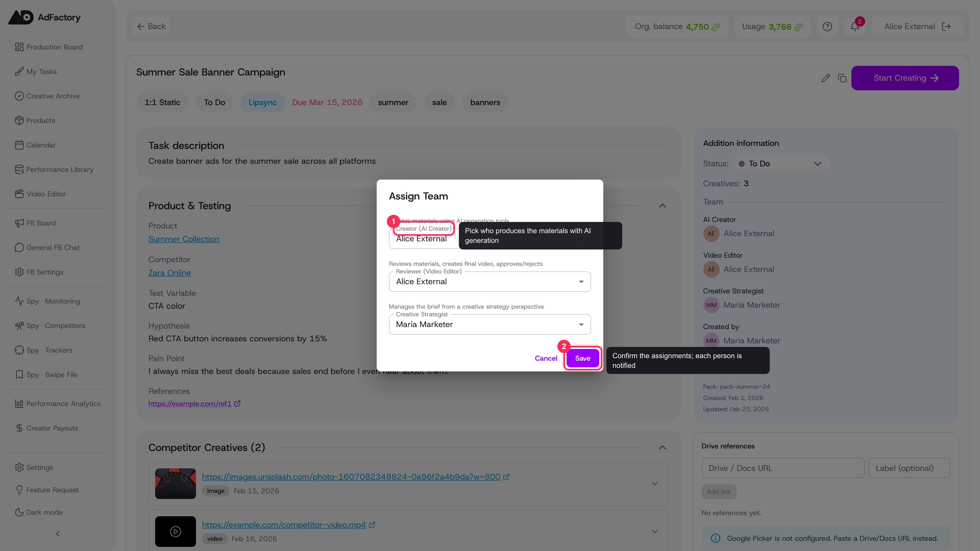
Task: Click Cancel in Assign Team dialog
Action: [x=546, y=359]
